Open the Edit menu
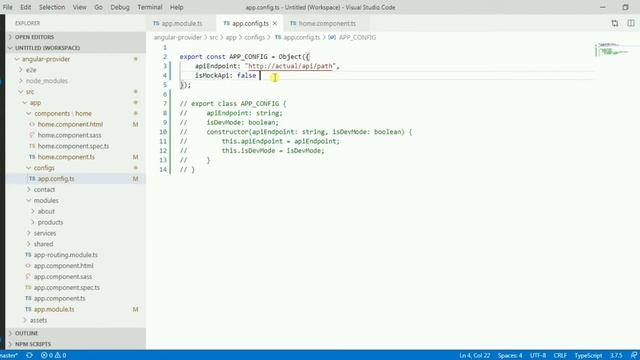 [26, 7]
